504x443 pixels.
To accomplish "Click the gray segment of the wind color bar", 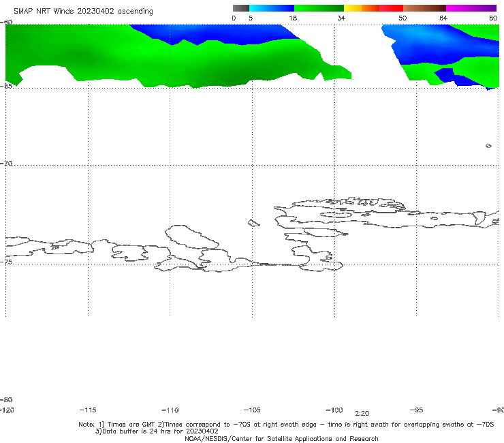I will point(240,8).
